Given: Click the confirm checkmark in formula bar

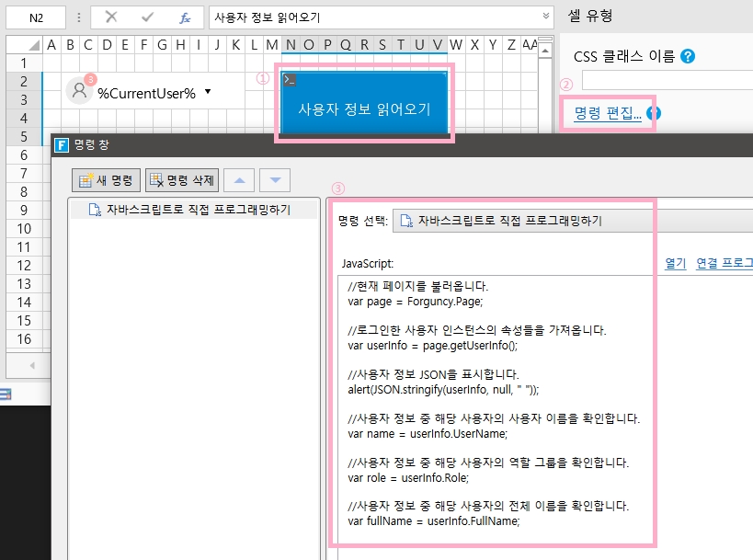Looking at the screenshot, I should pos(148,17).
